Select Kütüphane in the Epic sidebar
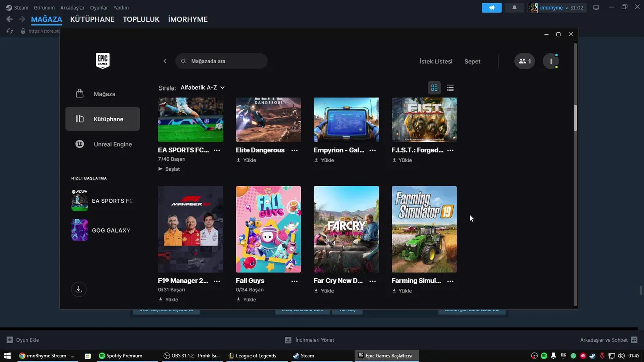 point(103,119)
